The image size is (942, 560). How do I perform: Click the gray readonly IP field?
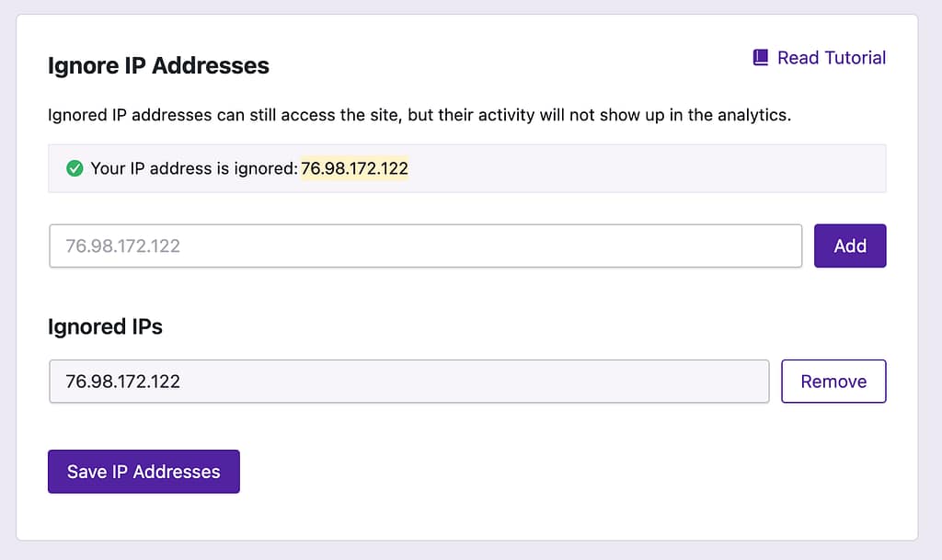coord(408,380)
